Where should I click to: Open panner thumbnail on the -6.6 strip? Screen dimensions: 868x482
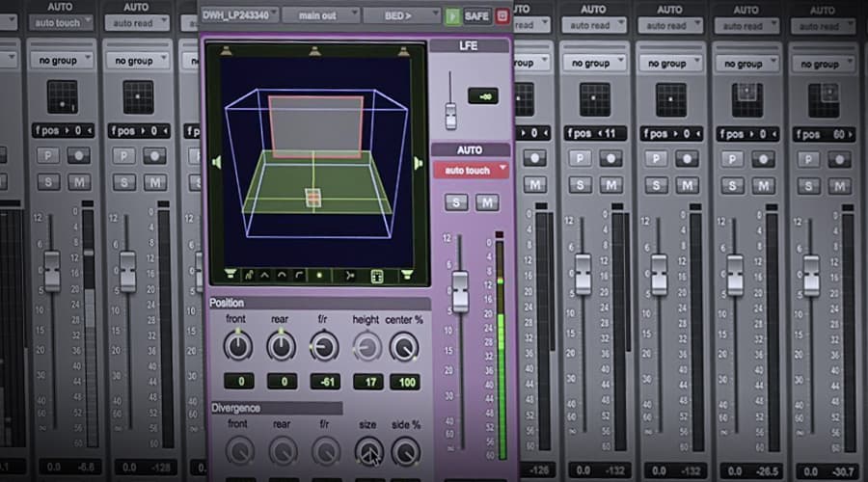(62, 96)
